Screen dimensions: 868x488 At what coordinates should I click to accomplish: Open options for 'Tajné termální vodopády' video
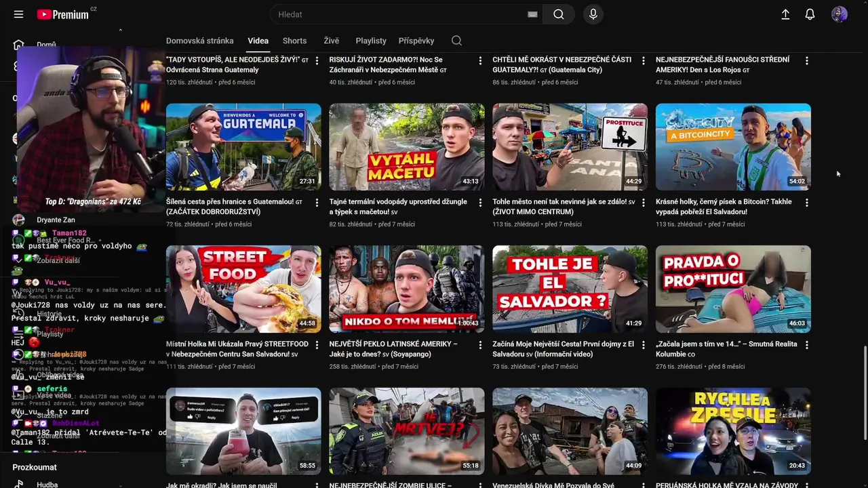480,203
